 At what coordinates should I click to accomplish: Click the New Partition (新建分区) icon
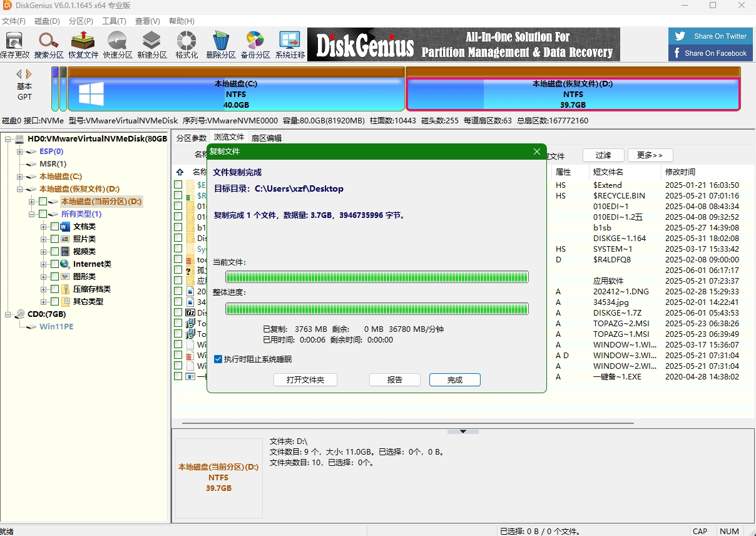tap(152, 44)
